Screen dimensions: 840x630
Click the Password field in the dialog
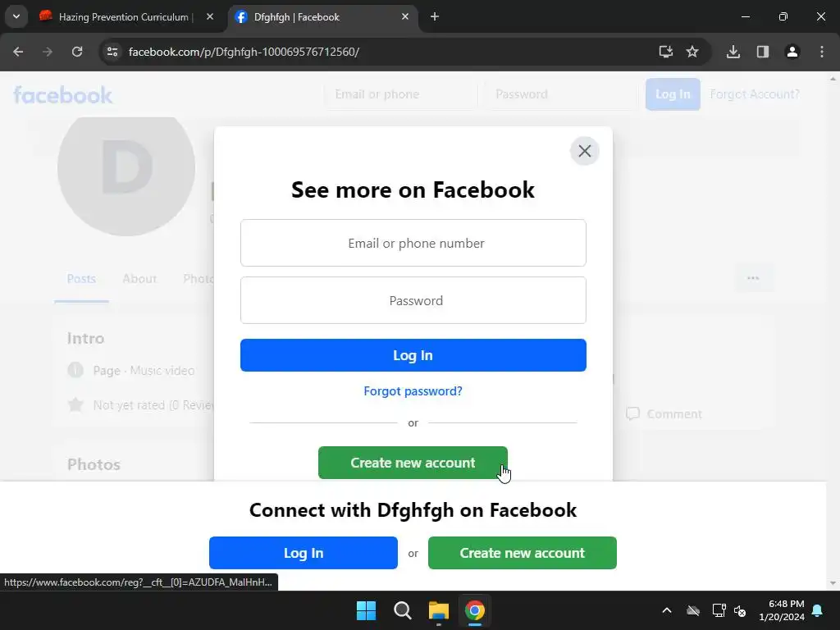pyautogui.click(x=413, y=300)
